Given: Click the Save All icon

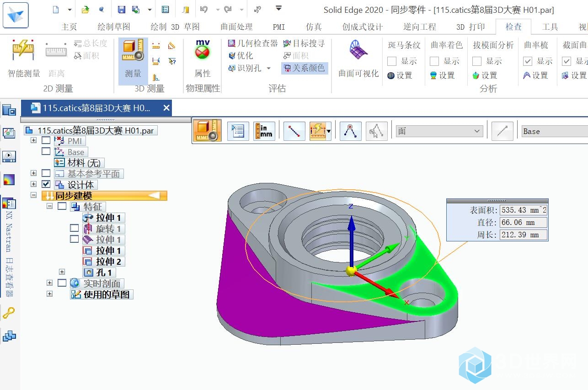Looking at the screenshot, I should (x=136, y=9).
